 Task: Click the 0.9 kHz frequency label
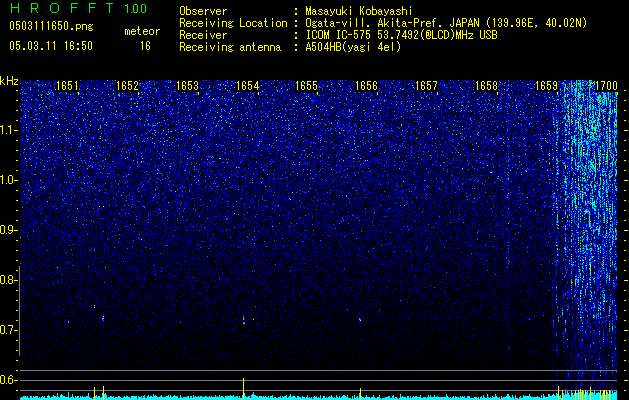[x=8, y=230]
